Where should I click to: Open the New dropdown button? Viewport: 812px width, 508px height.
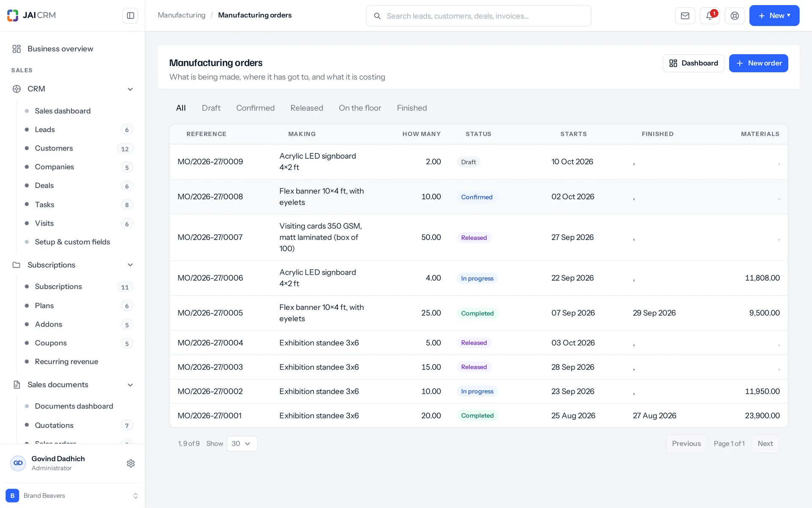coord(774,16)
